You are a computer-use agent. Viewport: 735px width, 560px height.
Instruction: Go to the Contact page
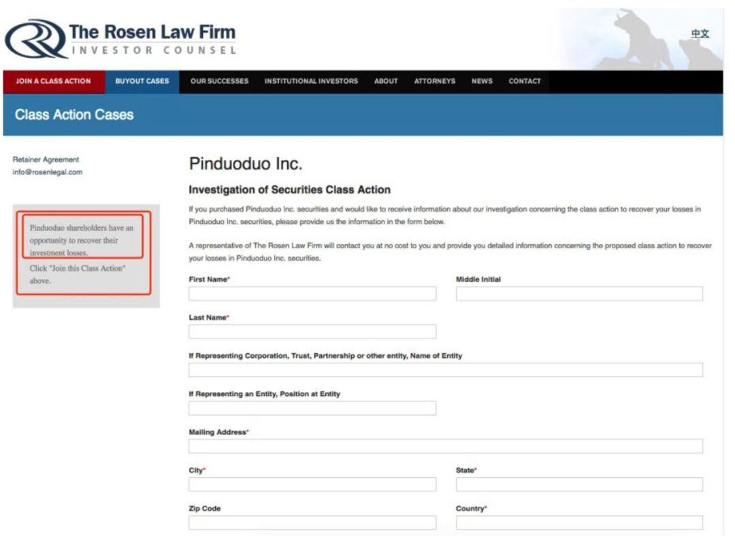tap(525, 82)
